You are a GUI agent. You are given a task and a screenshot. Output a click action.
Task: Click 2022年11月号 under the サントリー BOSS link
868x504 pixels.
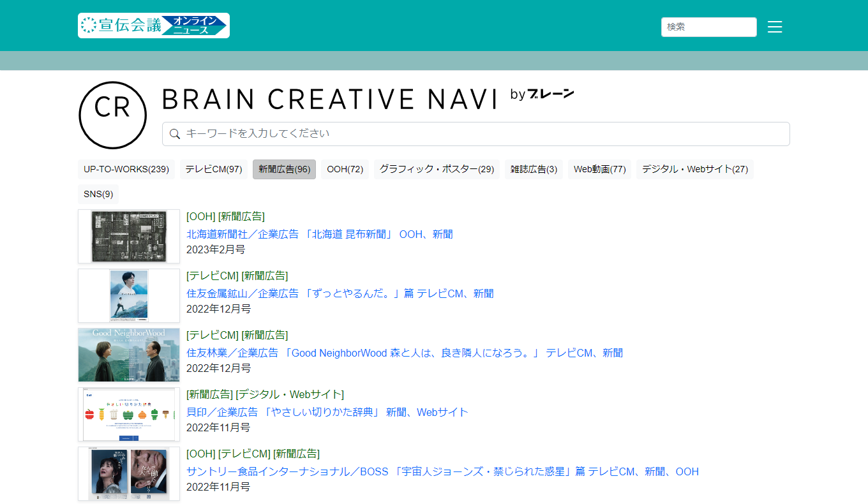(x=218, y=487)
